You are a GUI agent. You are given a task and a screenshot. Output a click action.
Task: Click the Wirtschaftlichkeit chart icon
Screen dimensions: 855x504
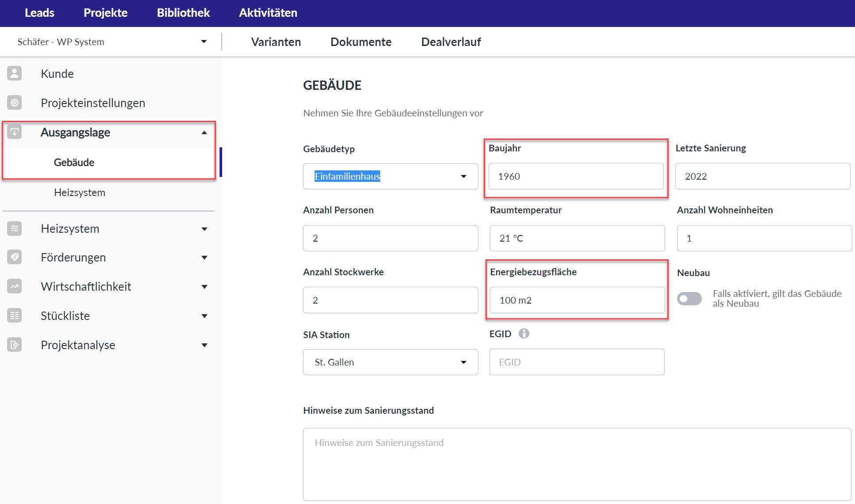pyautogui.click(x=15, y=286)
